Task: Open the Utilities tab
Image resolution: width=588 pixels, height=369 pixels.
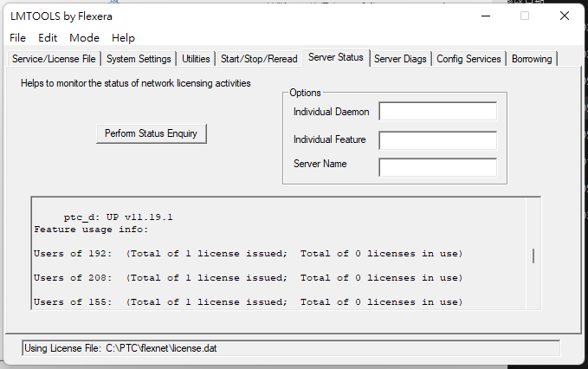Action: pos(196,59)
